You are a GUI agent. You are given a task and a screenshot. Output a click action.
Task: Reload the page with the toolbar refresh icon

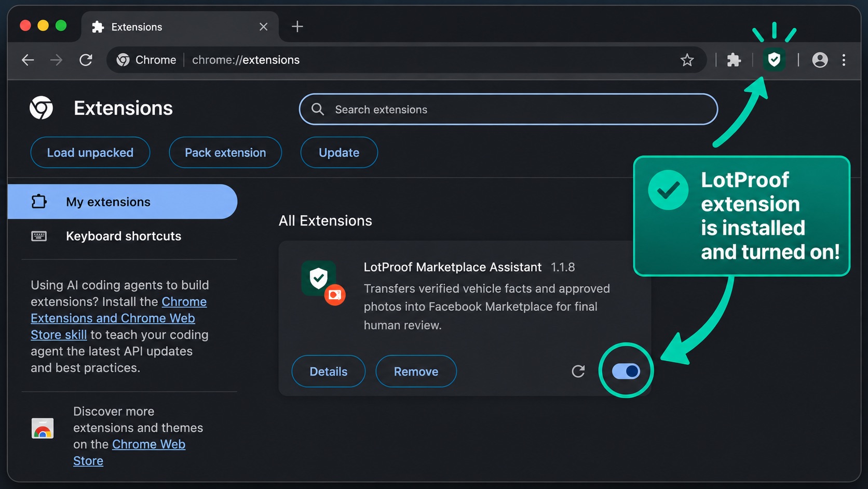coord(86,60)
